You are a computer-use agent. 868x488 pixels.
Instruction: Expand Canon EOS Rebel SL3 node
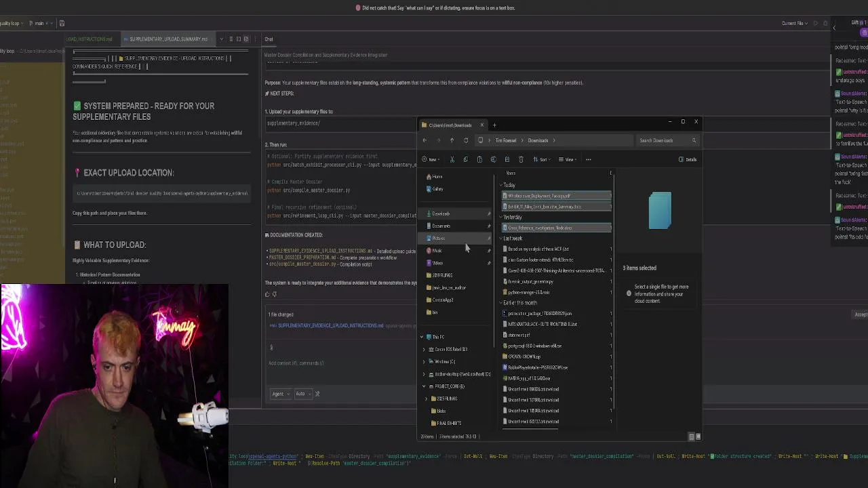click(425, 349)
